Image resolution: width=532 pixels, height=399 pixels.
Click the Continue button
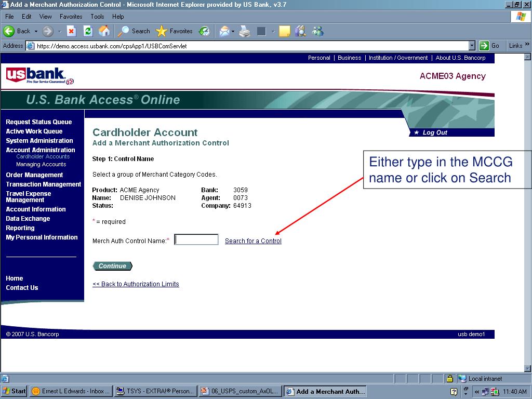click(112, 266)
